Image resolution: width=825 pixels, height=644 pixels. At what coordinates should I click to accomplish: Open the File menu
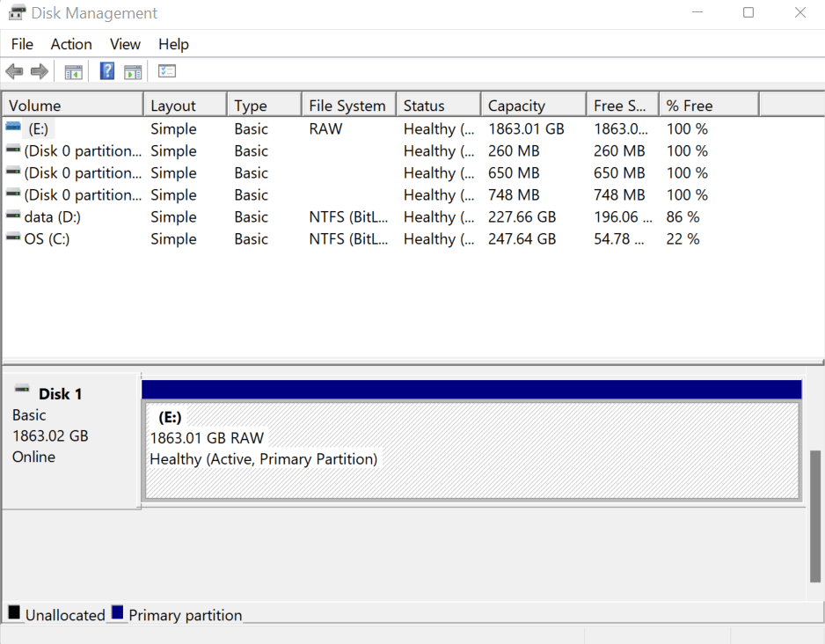22,44
